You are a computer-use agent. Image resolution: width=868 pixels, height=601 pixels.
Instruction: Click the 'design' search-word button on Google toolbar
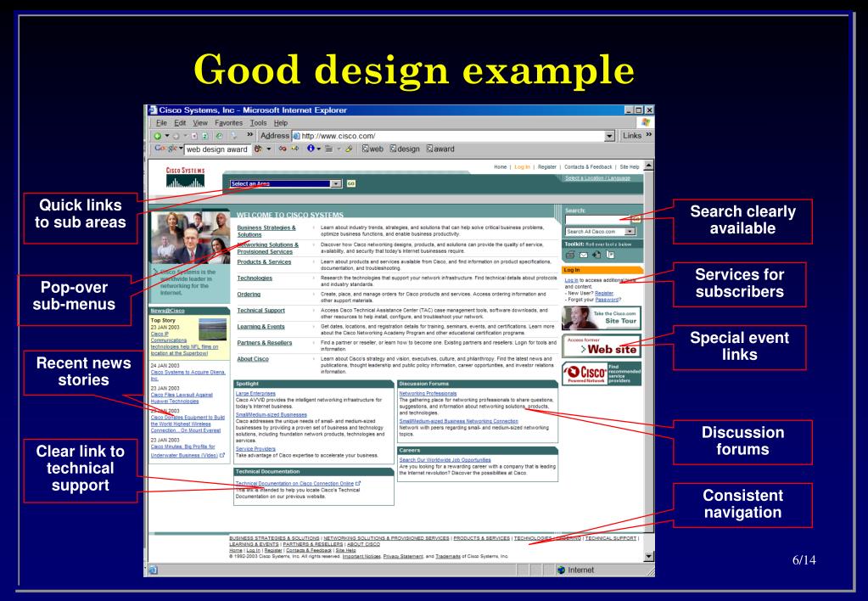405,149
